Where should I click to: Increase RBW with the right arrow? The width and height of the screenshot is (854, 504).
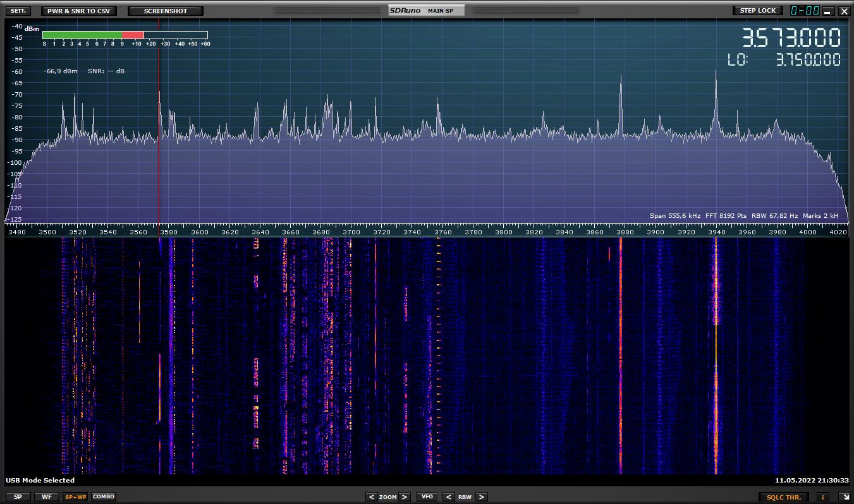[481, 497]
